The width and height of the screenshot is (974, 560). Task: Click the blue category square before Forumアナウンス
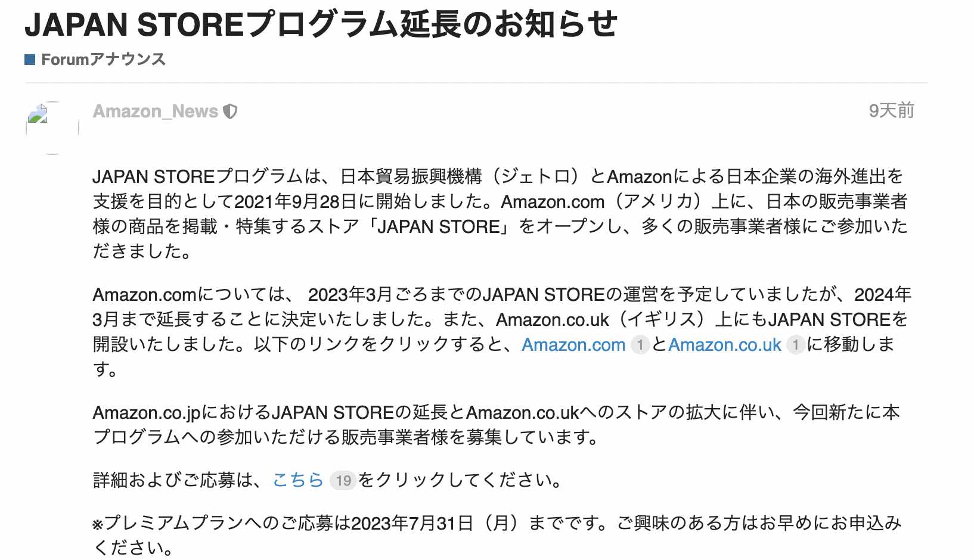30,59
